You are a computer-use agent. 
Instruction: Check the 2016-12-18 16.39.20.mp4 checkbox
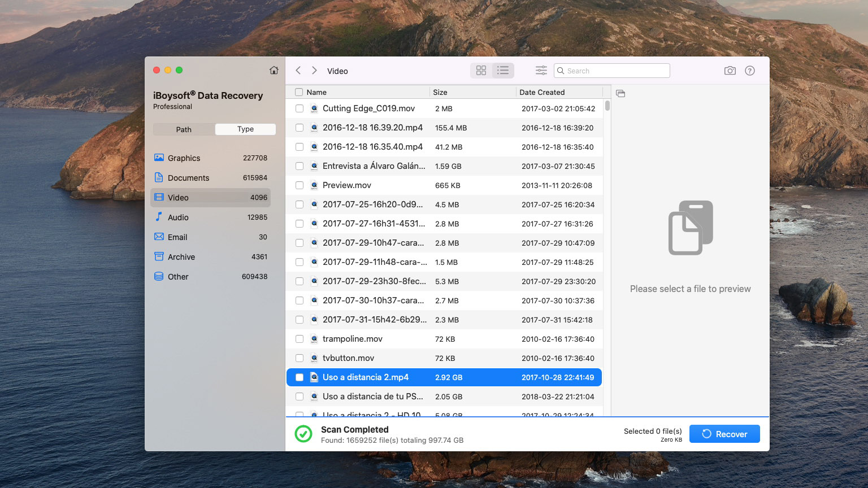(x=300, y=128)
